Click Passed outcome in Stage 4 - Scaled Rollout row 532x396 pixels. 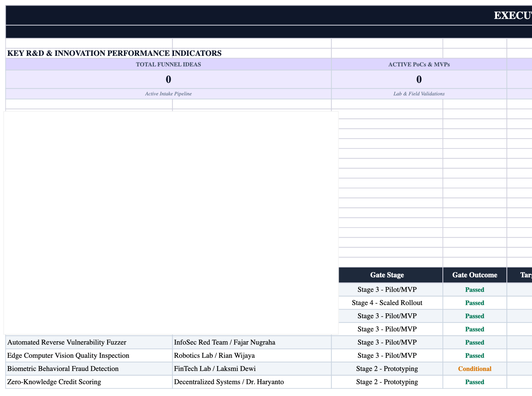point(475,303)
